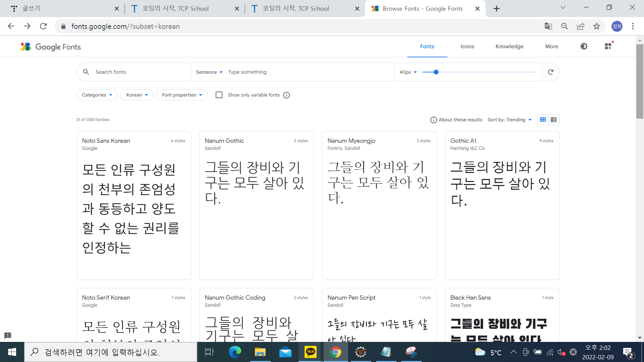Click the variable fonts info icon

[286, 95]
